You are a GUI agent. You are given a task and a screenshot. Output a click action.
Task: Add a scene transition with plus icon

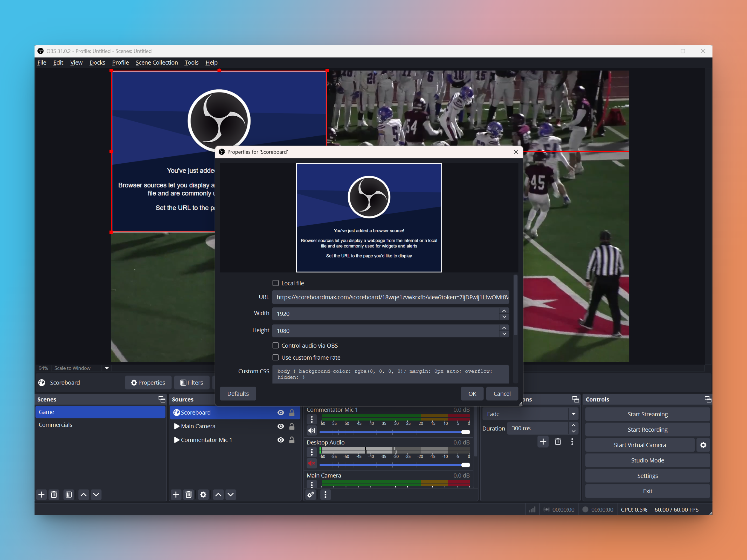click(543, 442)
